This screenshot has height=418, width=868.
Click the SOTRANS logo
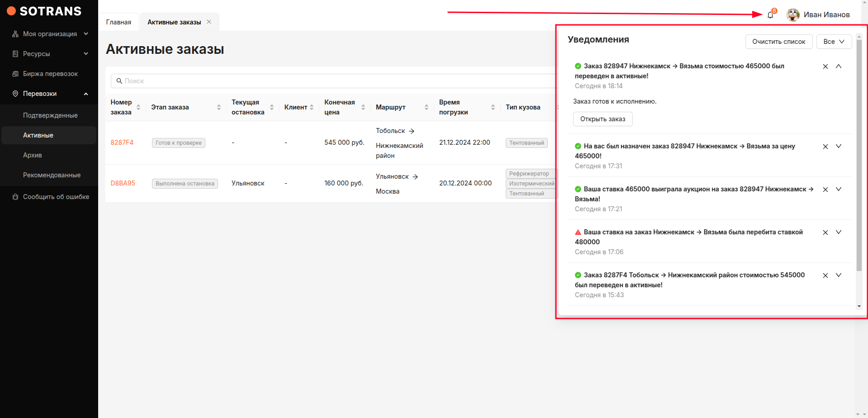pyautogui.click(x=44, y=11)
